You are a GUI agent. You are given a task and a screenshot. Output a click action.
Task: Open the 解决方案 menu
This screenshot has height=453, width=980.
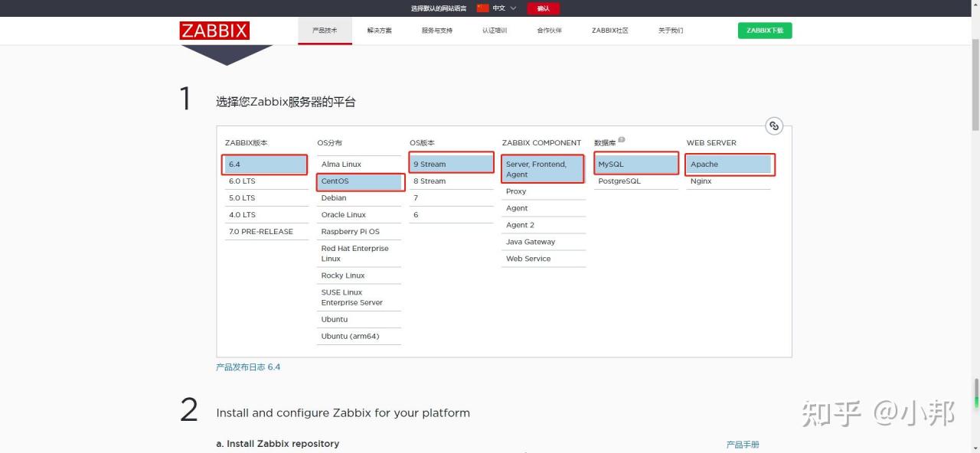(379, 31)
